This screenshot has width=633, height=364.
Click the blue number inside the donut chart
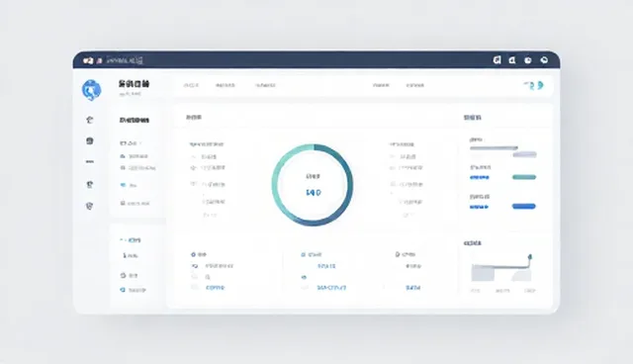pyautogui.click(x=314, y=193)
